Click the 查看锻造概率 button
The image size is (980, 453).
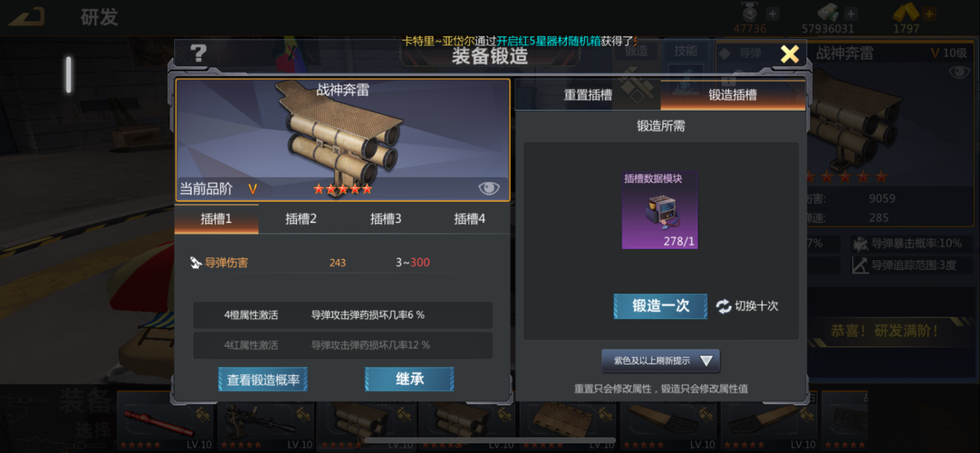point(263,379)
